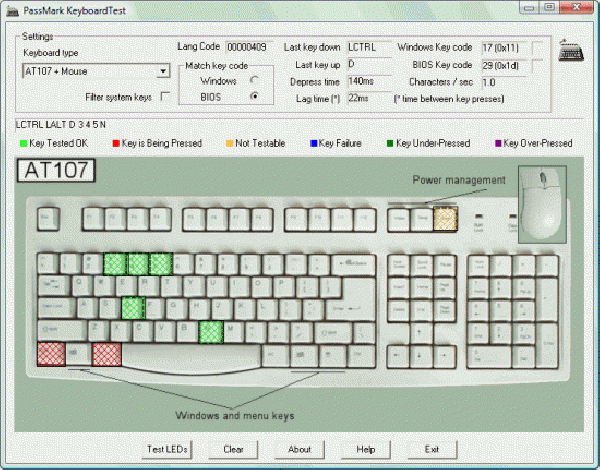Click the Lag time field 22ms
This screenshot has width=600, height=470.
(370, 98)
